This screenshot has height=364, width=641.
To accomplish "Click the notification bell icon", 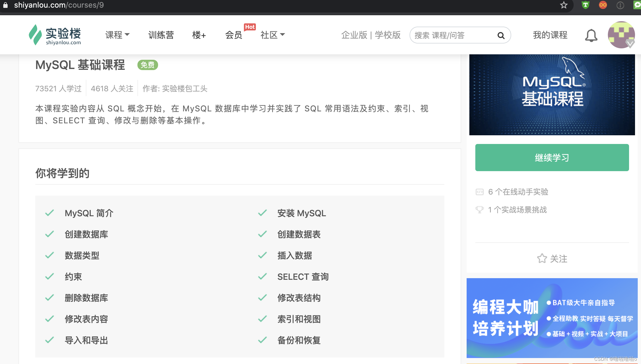I will [591, 35].
